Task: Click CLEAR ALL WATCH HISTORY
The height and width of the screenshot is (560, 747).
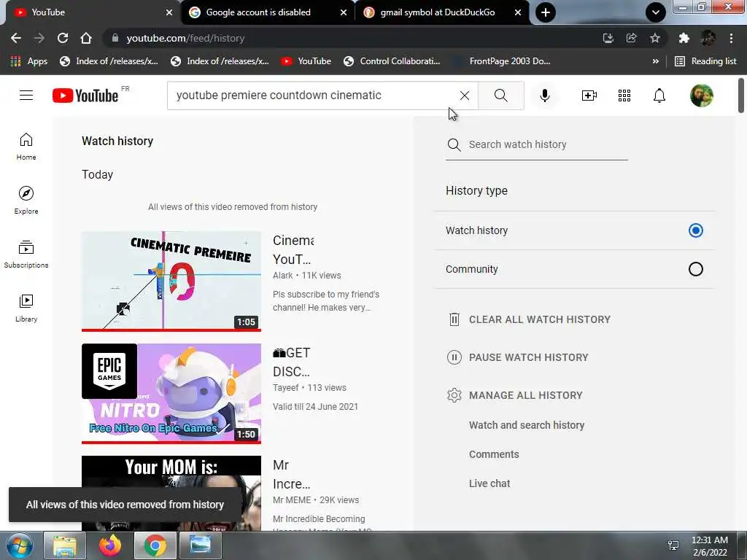Action: click(x=530, y=319)
